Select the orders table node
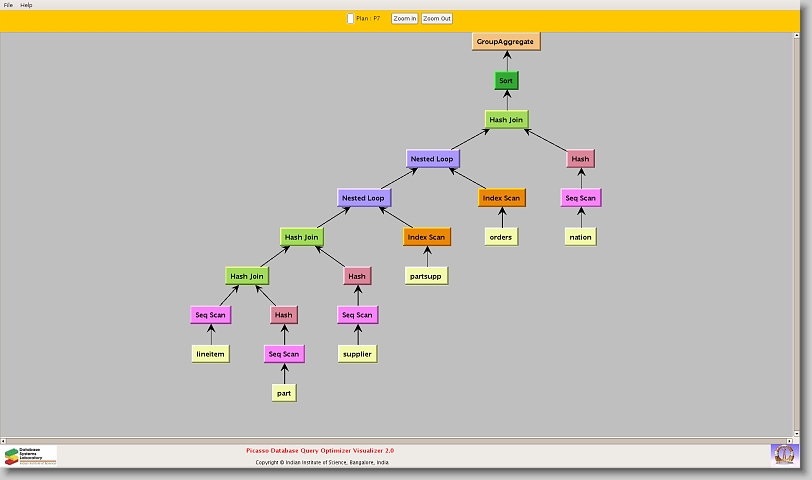Viewport: 812px width, 480px height. (x=501, y=237)
